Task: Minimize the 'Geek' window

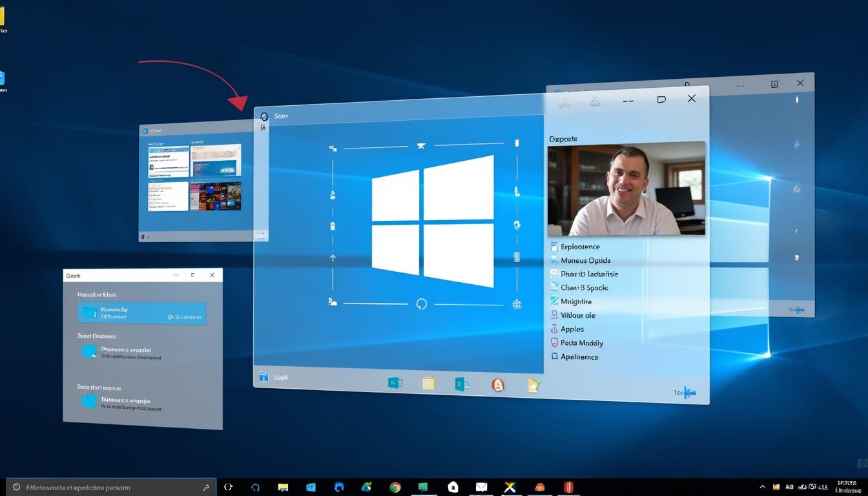Action: point(176,276)
